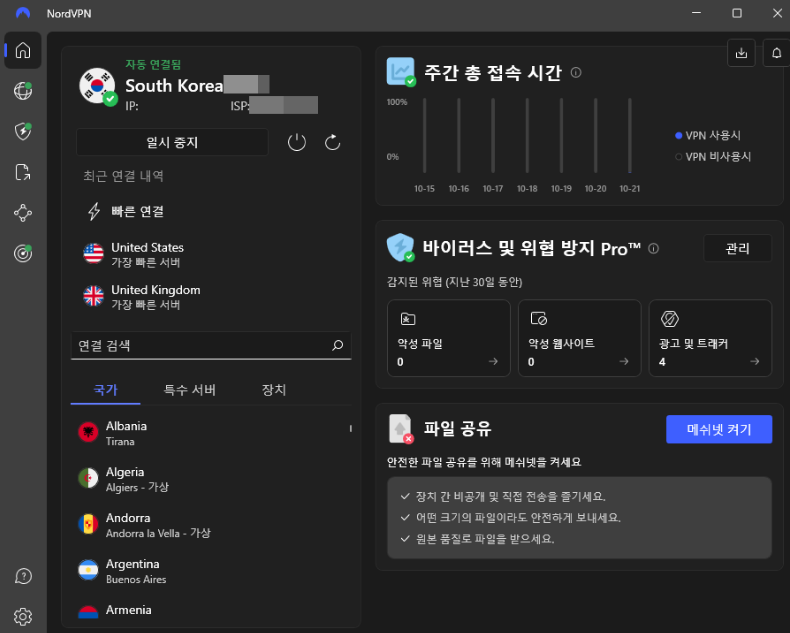Open the Threat Protection shield sidebar icon

pos(23,131)
